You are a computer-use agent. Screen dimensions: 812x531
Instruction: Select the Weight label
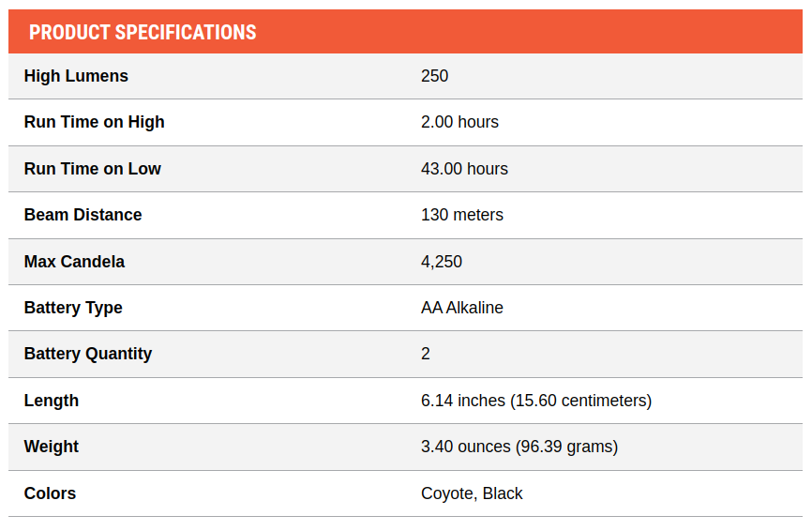pyautogui.click(x=52, y=448)
